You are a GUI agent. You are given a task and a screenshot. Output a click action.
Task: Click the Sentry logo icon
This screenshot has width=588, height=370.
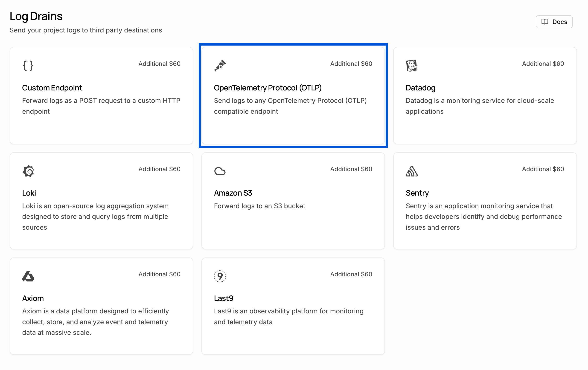412,171
